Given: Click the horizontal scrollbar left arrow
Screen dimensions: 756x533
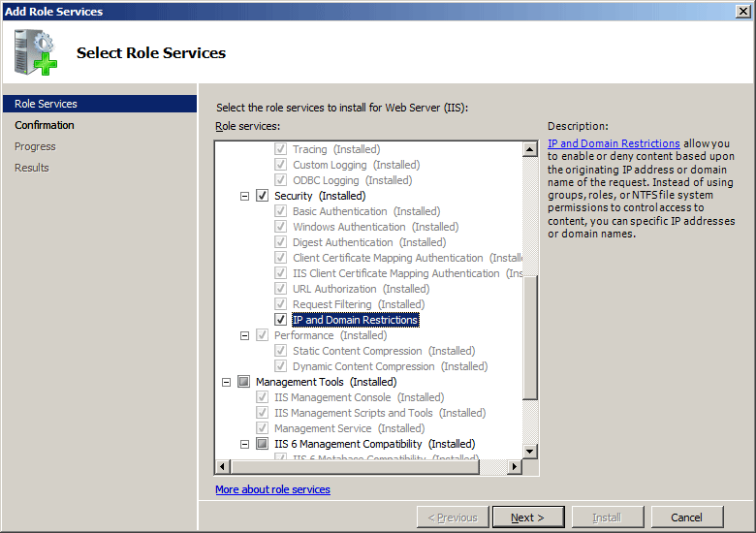Looking at the screenshot, I should [x=222, y=466].
